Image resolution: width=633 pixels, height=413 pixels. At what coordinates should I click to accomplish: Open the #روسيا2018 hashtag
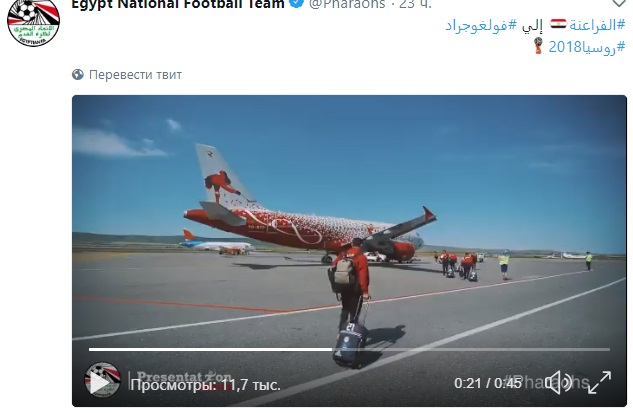587,47
